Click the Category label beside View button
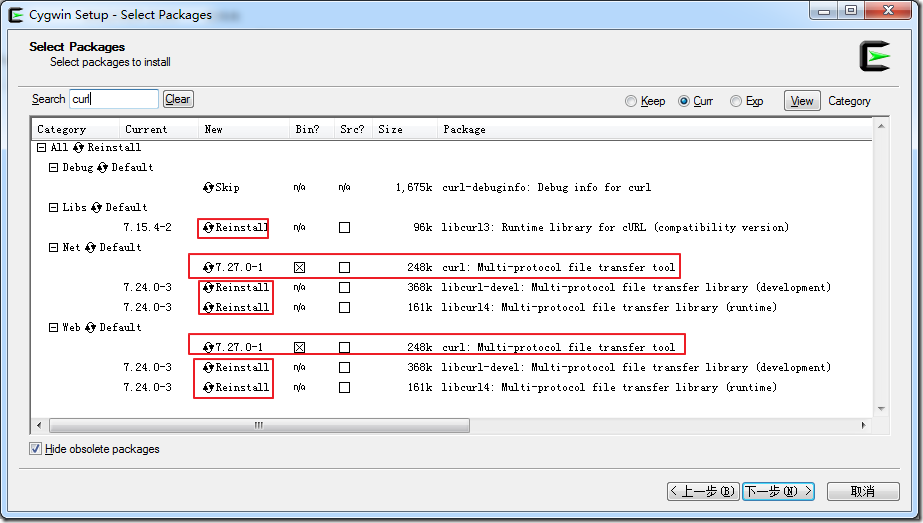Viewport: 923px width, 523px height. [x=849, y=101]
